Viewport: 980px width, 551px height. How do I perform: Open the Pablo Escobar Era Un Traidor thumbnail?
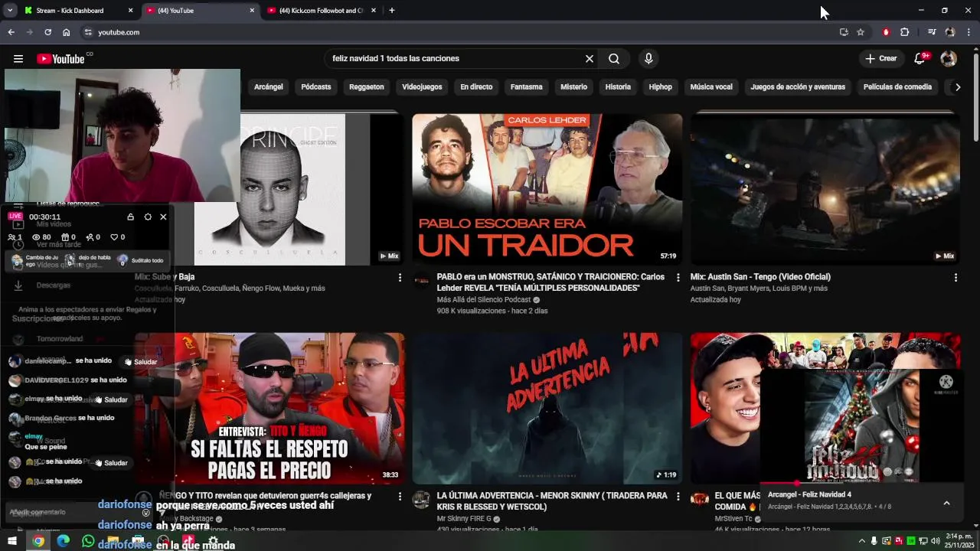[547, 190]
